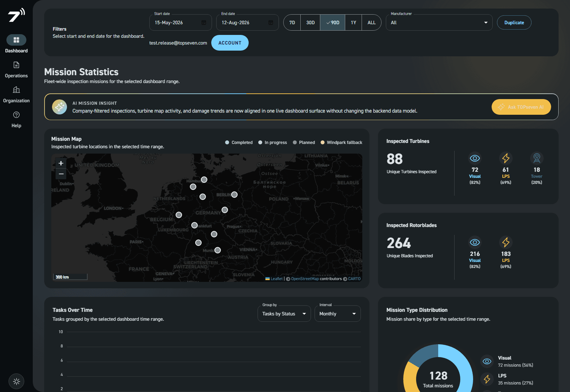Open the Operations sidebar icon
Image resolution: width=570 pixels, height=392 pixels.
pyautogui.click(x=16, y=65)
